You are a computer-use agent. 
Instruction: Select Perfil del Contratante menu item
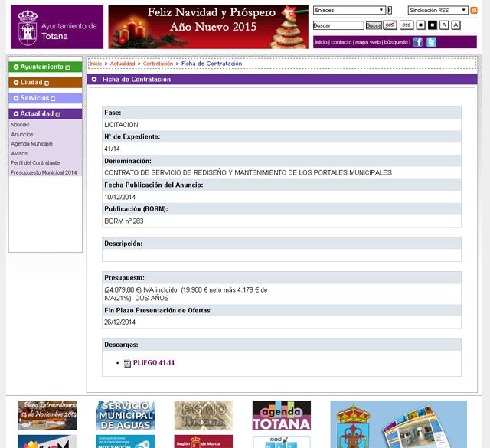pos(34,163)
